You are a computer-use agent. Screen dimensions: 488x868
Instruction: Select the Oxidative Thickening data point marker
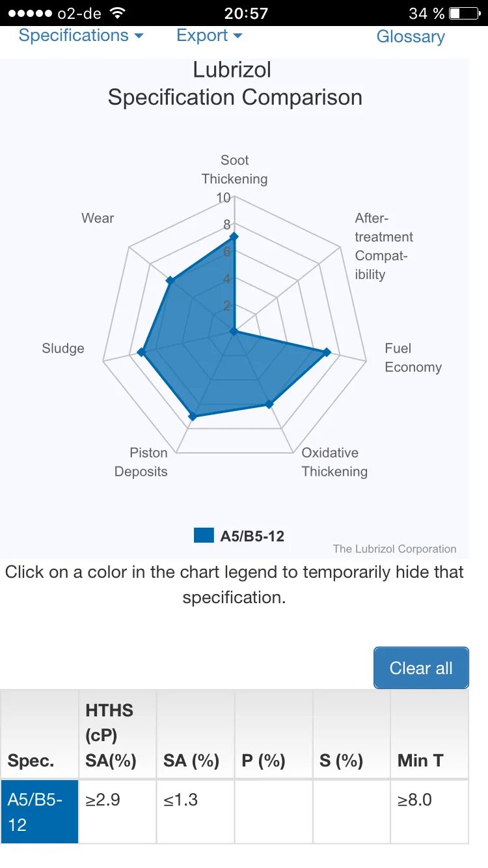[270, 404]
